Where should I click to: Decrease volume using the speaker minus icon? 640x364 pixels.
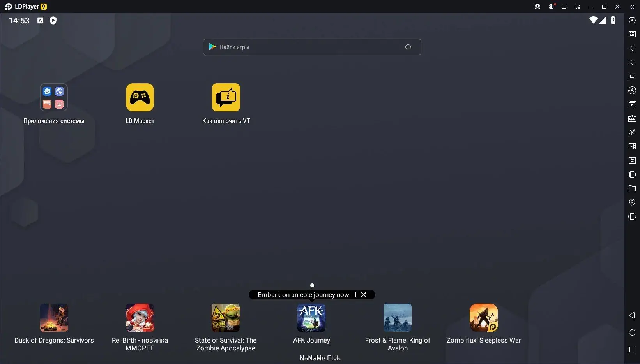[x=632, y=62]
